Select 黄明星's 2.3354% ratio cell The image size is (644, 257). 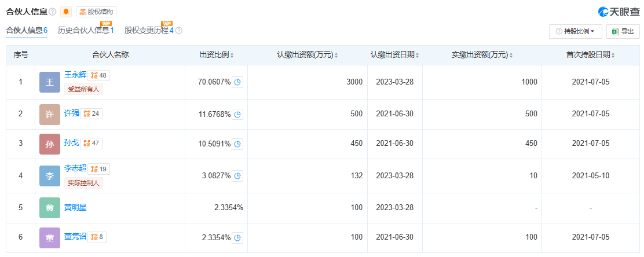point(229,208)
